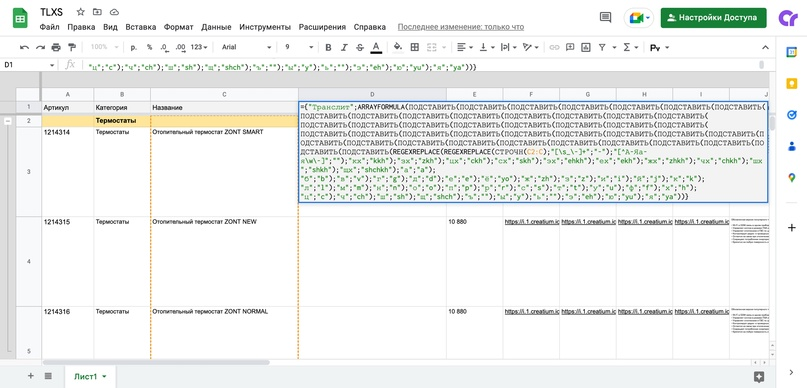Click the name box D1 field
This screenshot has width=807, height=388.
(x=24, y=65)
